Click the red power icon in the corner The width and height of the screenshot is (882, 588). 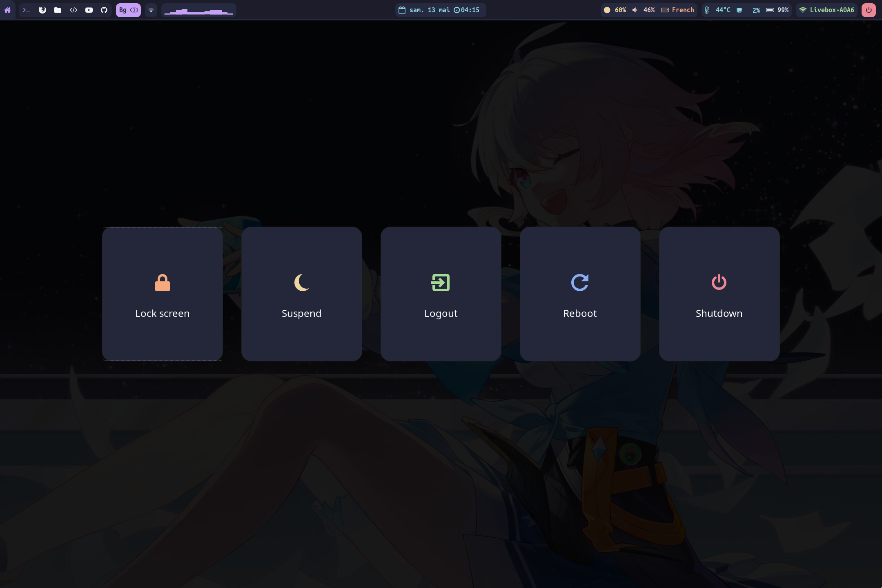[x=869, y=10]
